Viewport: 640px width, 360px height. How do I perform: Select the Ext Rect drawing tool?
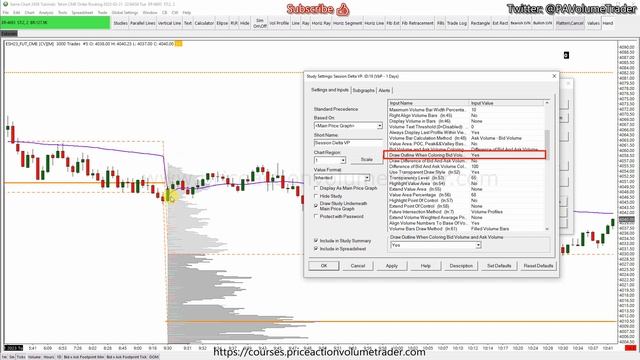coord(500,23)
